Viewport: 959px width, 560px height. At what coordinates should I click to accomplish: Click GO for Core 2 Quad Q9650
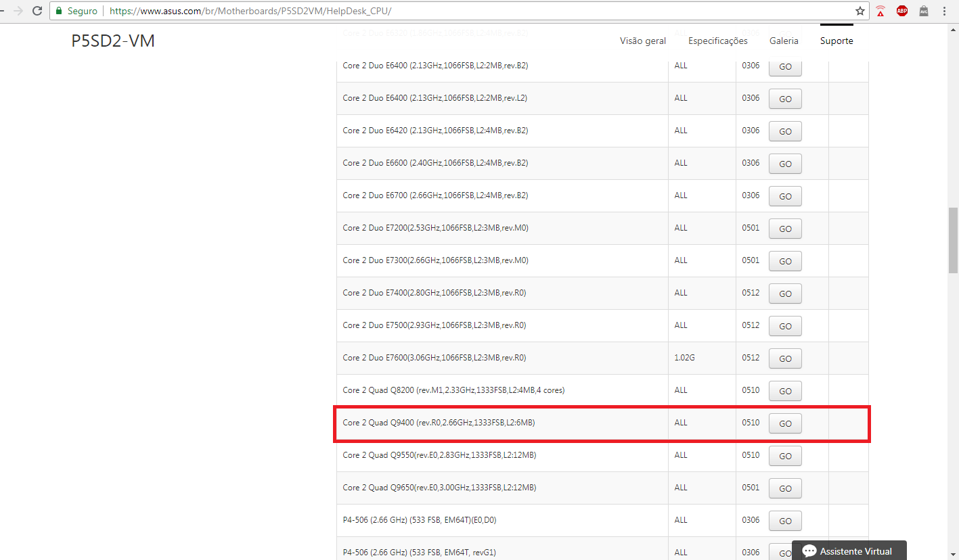pos(785,488)
